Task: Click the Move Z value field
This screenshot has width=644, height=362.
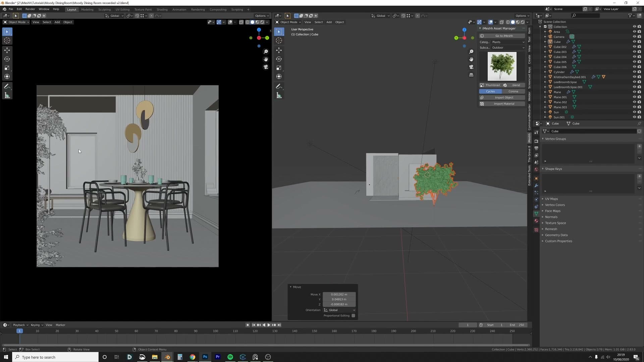Action: coord(339,304)
